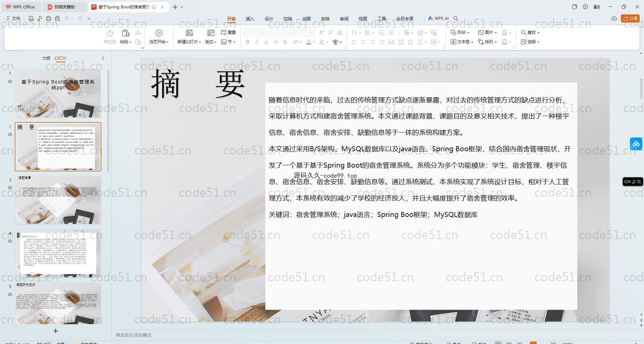
Task: Open the 粘贴 paste dropdown
Action: click(x=125, y=42)
